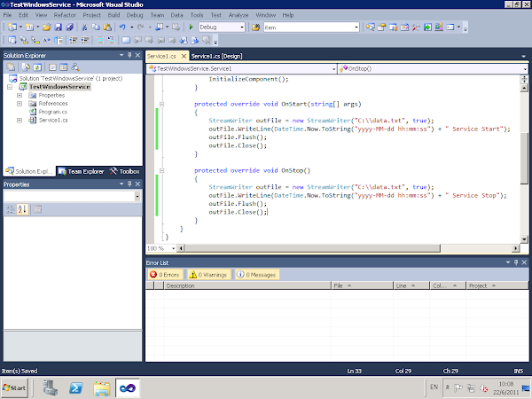
Task: Click the Find in Files icon
Action: (256, 27)
